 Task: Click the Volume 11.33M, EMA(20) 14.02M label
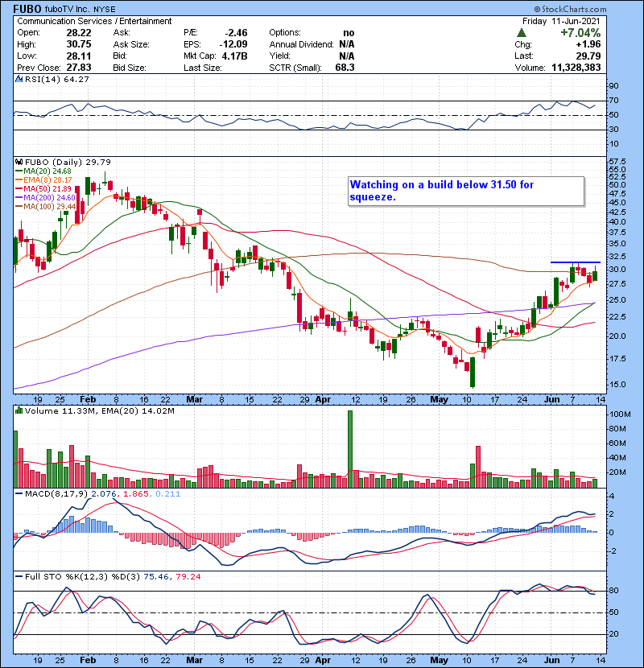coord(100,411)
